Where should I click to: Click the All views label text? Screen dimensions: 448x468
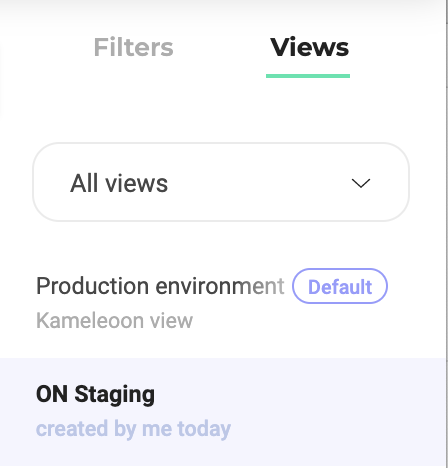click(x=119, y=183)
